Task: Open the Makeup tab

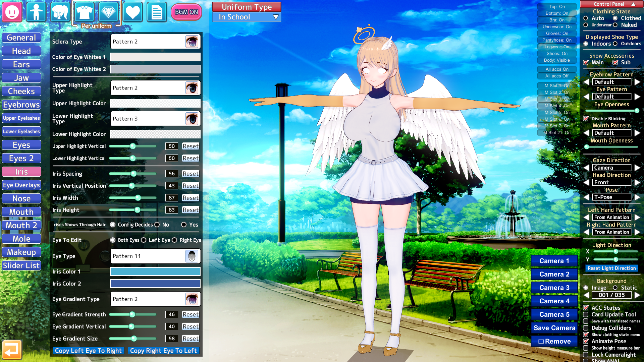Action: coord(21,252)
